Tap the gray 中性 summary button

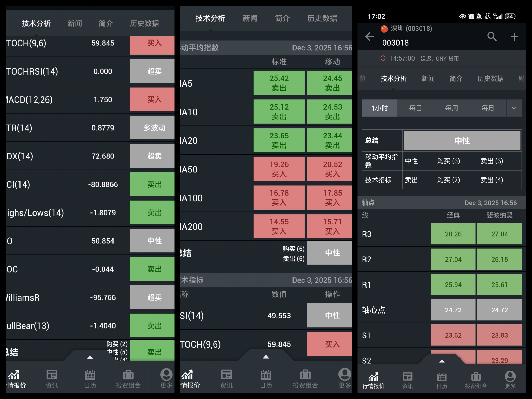[462, 141]
